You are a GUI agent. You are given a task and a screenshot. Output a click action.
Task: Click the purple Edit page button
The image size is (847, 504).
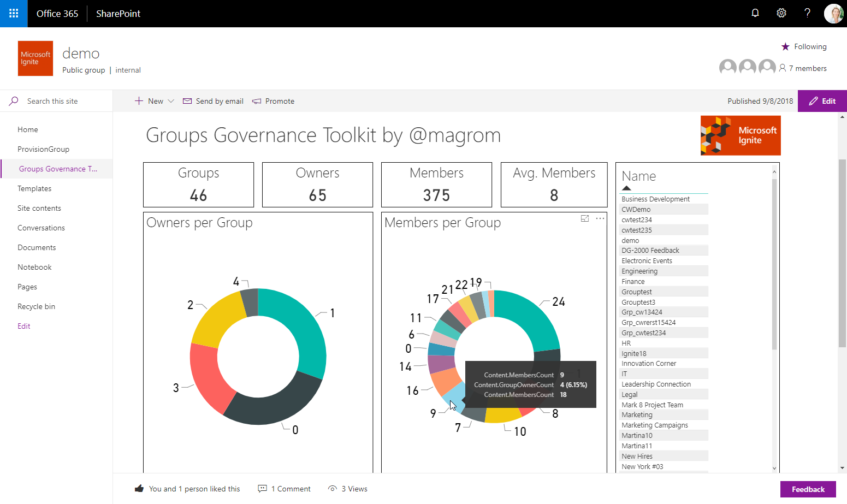[822, 101]
